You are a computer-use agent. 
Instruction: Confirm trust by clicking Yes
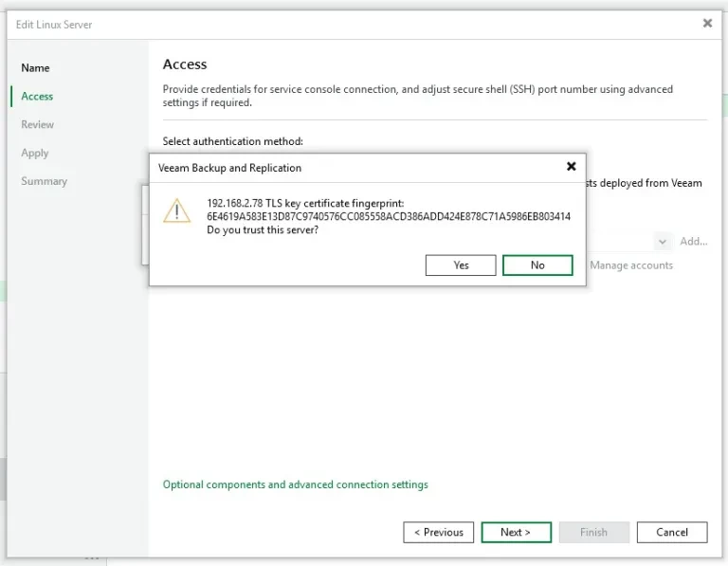click(461, 265)
